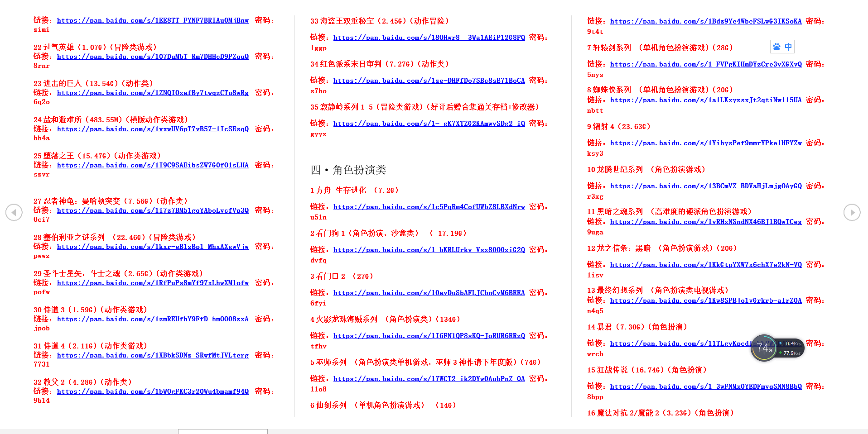This screenshot has width=868, height=434.
Task: Click the title 14 暴君 (7.30G)
Action: coord(637,327)
